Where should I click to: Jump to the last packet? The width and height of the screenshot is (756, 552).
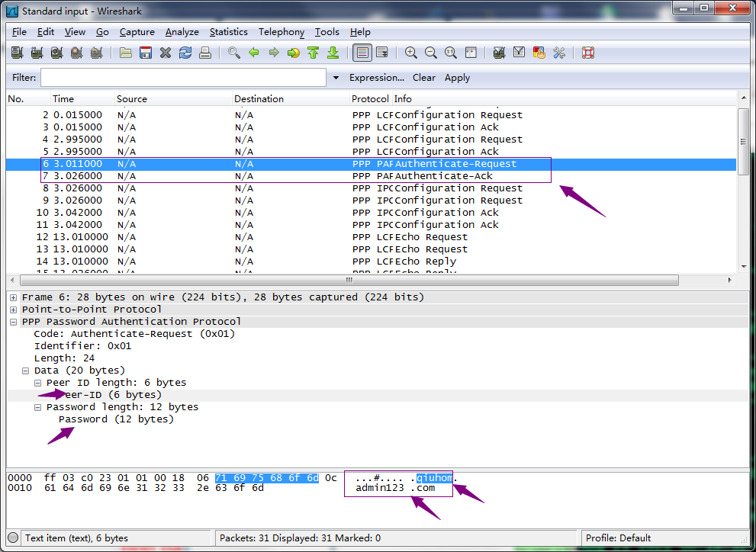tap(333, 53)
